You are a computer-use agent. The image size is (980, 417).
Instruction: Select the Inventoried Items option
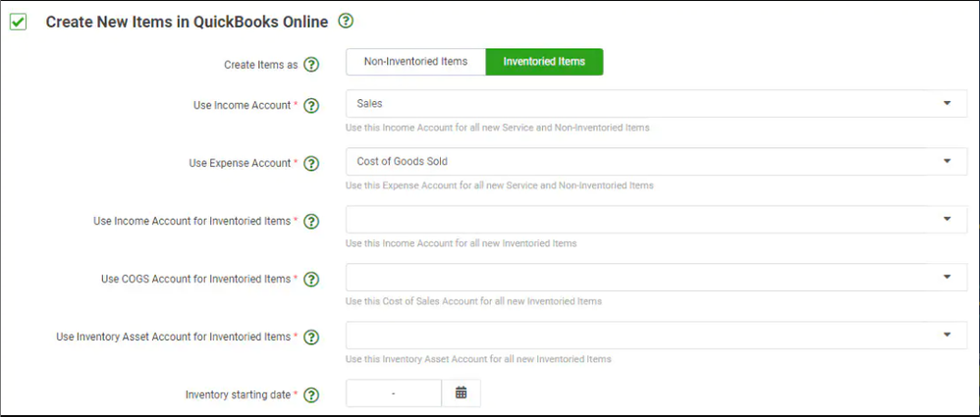coord(544,62)
